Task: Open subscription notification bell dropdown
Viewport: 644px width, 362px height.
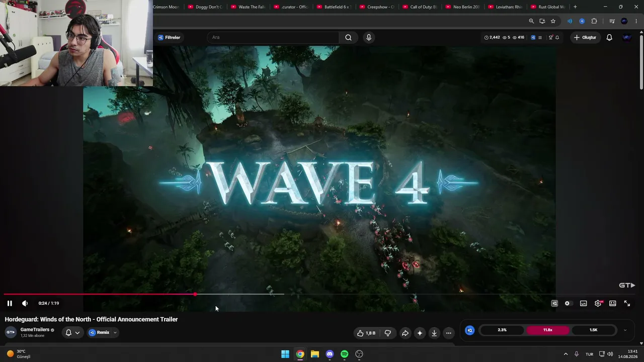Action: click(72, 332)
